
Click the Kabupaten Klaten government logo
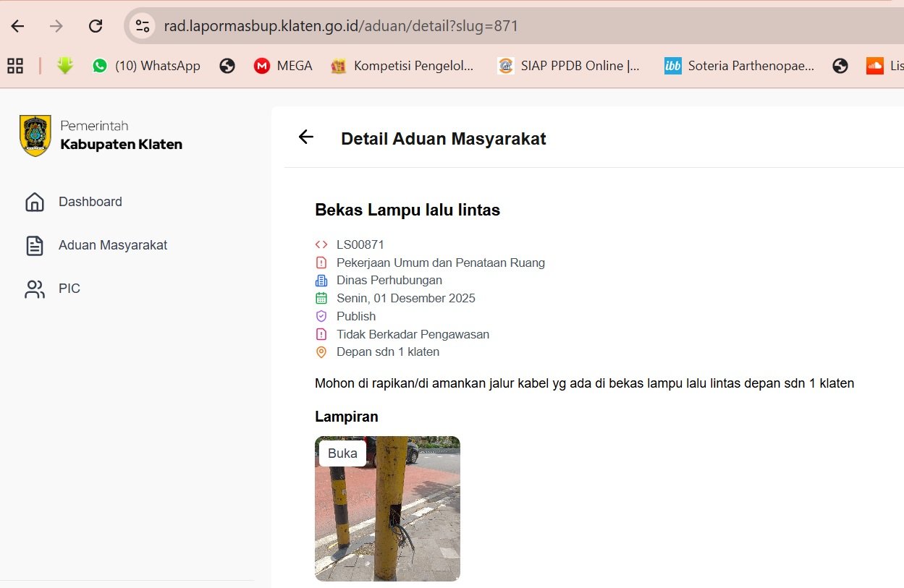point(34,135)
